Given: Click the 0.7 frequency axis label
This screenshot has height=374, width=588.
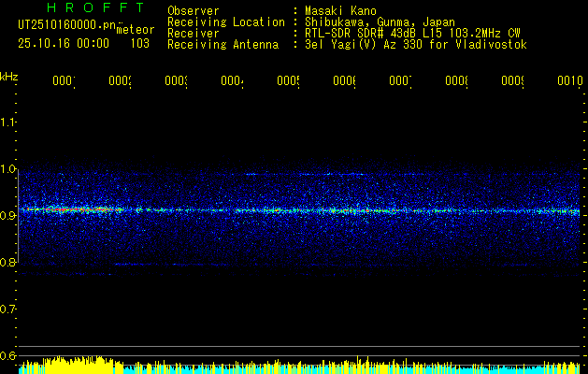Looking at the screenshot, I should point(8,309).
